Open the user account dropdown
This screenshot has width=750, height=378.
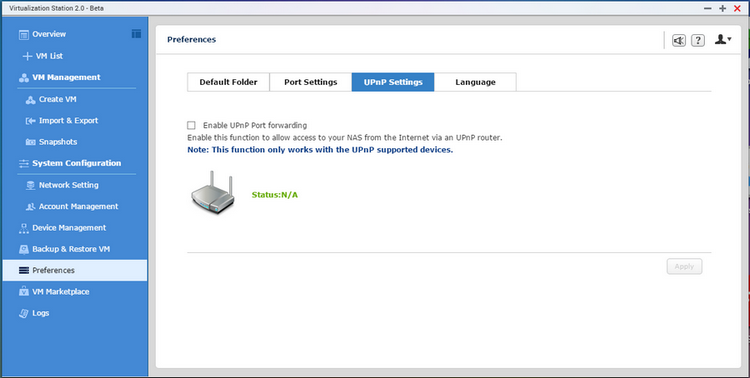pos(723,40)
